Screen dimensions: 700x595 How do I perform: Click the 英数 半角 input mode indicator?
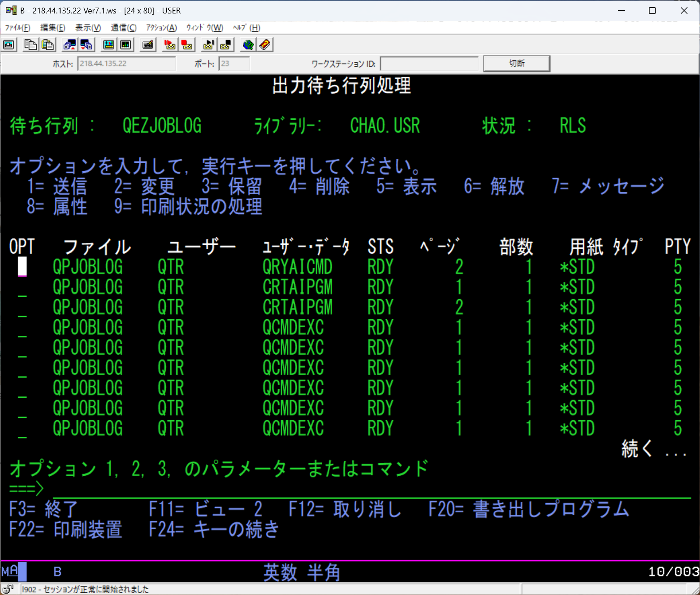(x=302, y=573)
